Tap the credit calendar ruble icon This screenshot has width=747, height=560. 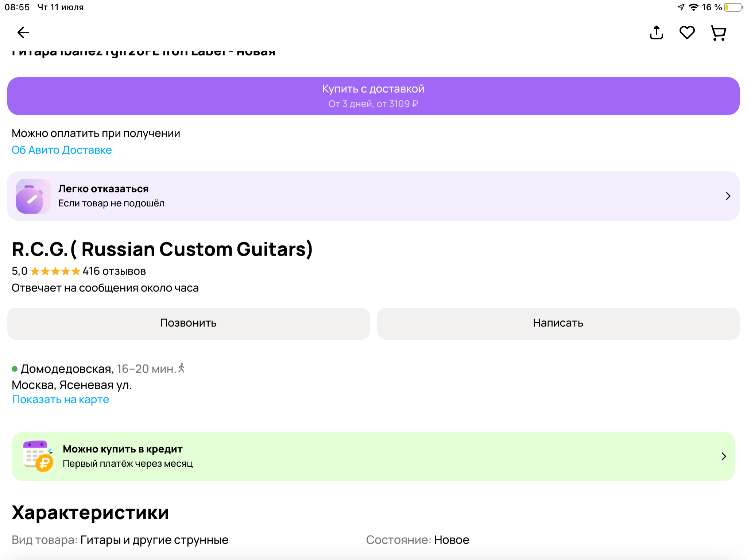tap(38, 456)
